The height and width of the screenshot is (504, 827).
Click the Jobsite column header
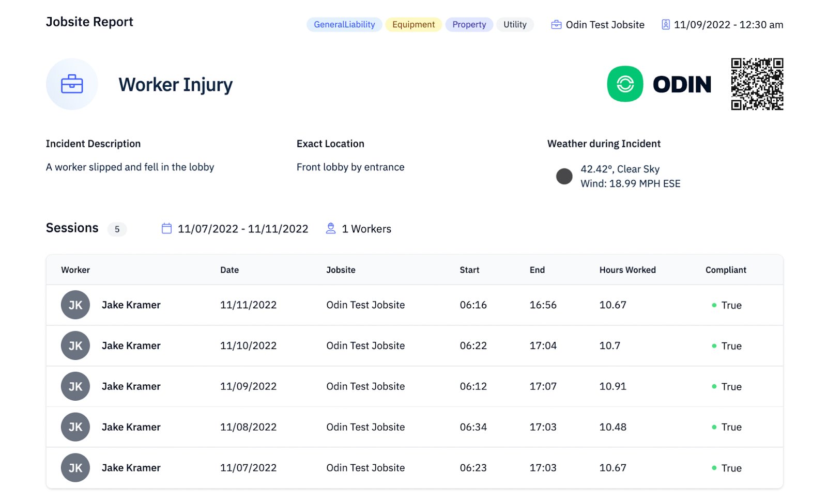[x=341, y=270]
